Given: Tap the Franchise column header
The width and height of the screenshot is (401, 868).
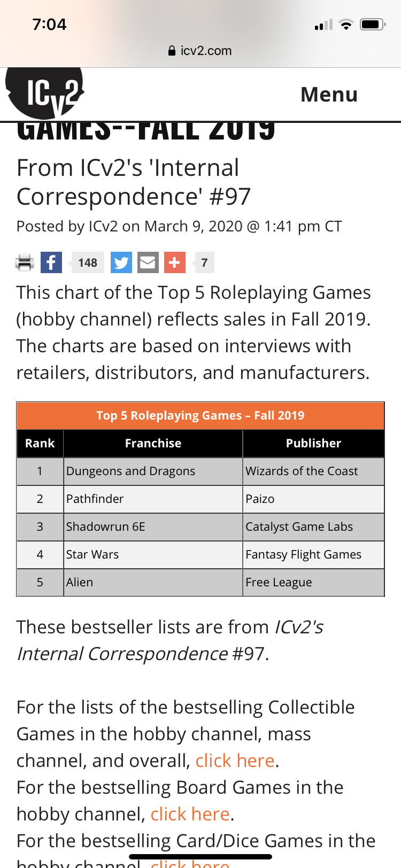Looking at the screenshot, I should (153, 444).
